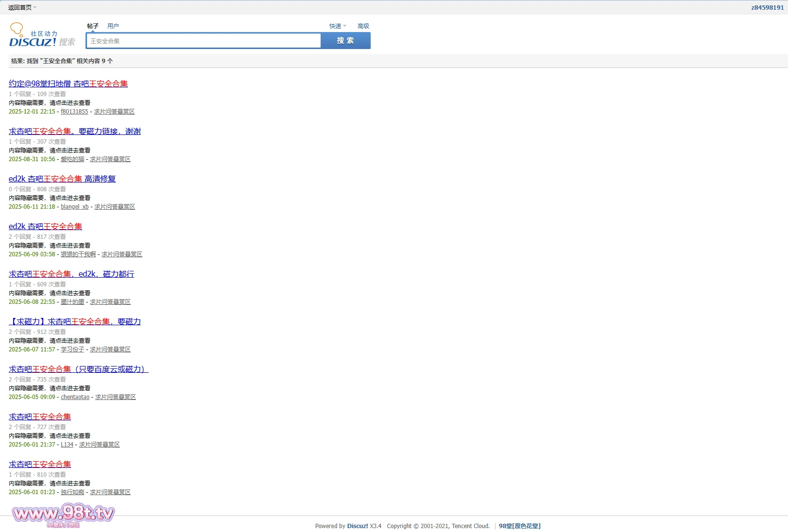Open the result starting with 【求磁力】
788x532 pixels.
click(75, 321)
